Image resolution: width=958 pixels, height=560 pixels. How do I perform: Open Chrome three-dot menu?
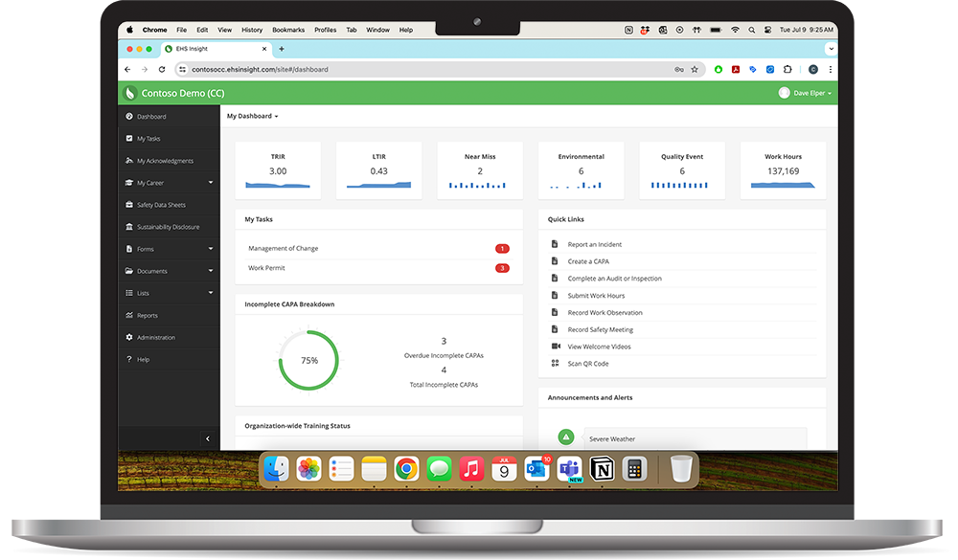pyautogui.click(x=831, y=70)
